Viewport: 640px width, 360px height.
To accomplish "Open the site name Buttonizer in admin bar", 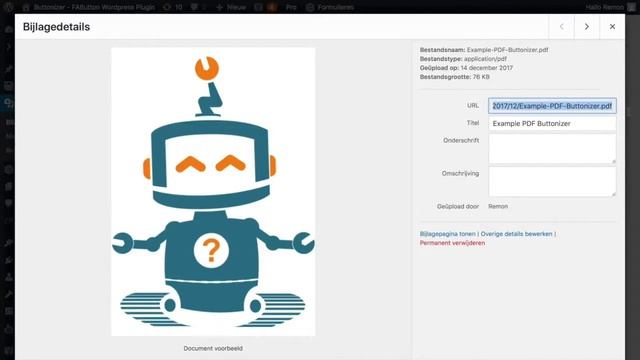I will [x=90, y=7].
